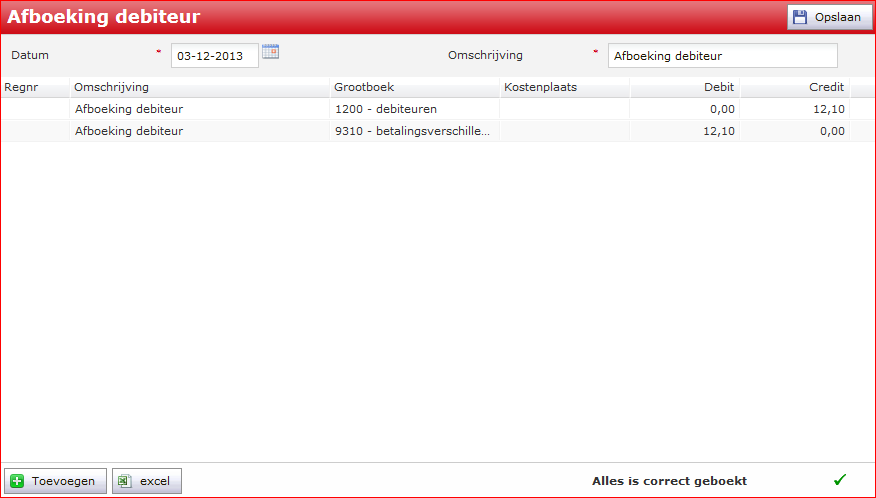
Task: Click Afboeking debiteur in the 1200 row
Action: pyautogui.click(x=129, y=109)
